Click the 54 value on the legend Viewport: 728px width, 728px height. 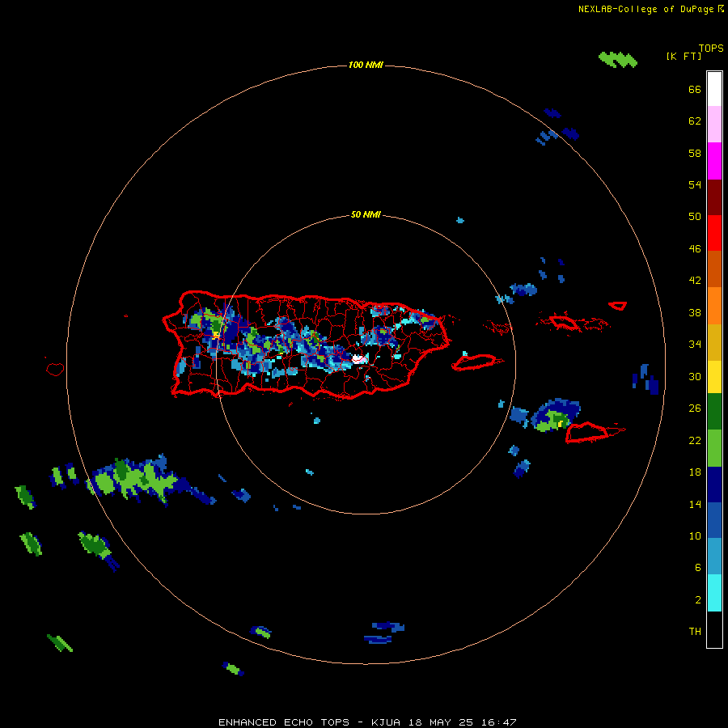click(x=695, y=184)
